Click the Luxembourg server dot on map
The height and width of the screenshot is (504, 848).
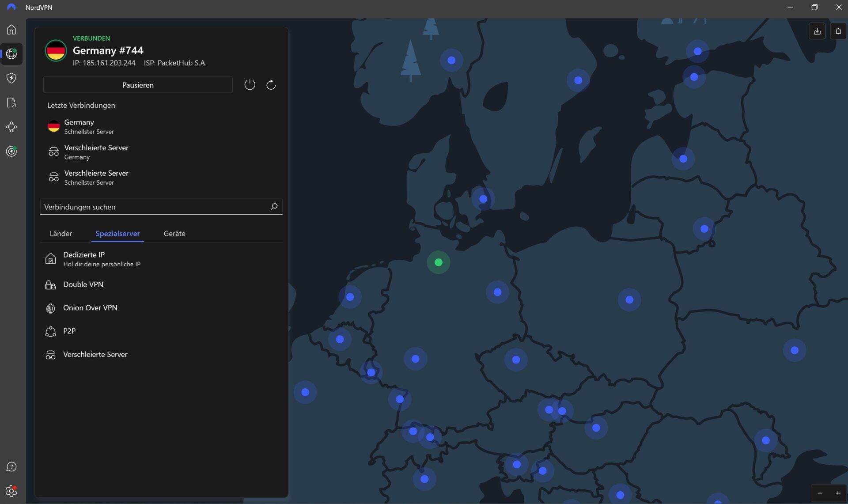(371, 372)
